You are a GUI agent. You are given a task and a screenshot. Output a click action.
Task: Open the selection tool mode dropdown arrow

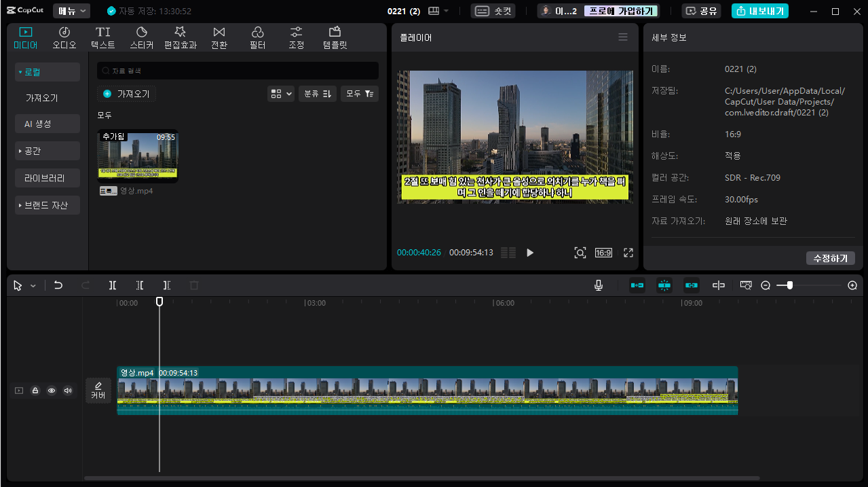[x=33, y=286]
